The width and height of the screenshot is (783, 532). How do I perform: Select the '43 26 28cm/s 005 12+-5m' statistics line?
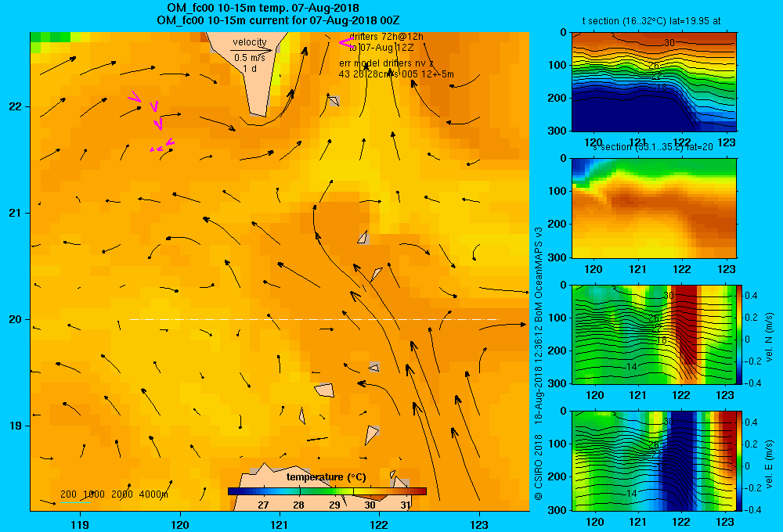coord(396,74)
